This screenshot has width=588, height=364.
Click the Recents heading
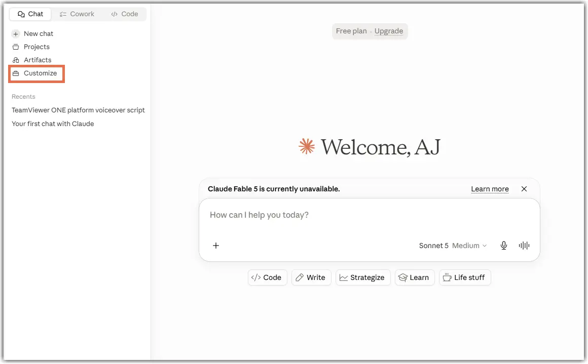tap(23, 97)
